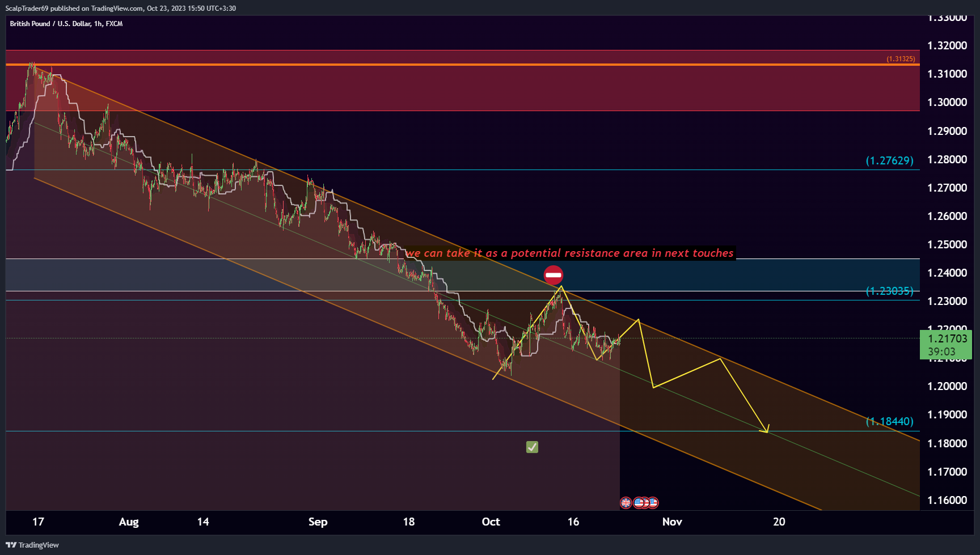Click the 14 date label on time axis
Viewport: 980px width, 555px height.
coord(203,522)
